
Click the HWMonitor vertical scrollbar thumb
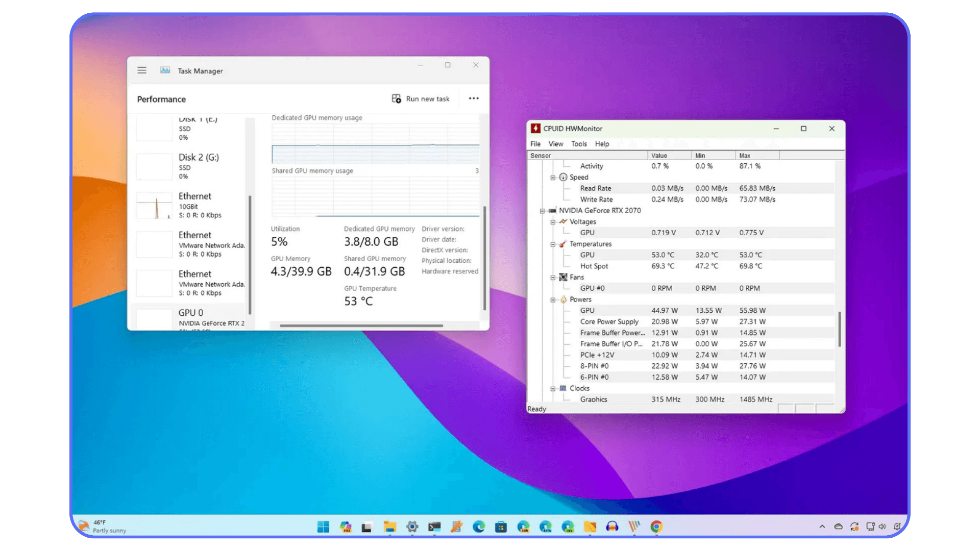(x=840, y=330)
